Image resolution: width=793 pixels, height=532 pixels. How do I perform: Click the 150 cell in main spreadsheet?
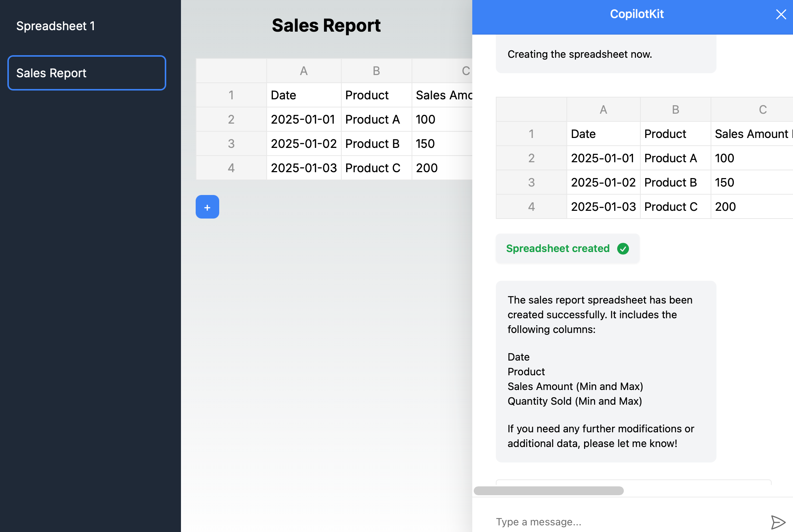click(442, 143)
